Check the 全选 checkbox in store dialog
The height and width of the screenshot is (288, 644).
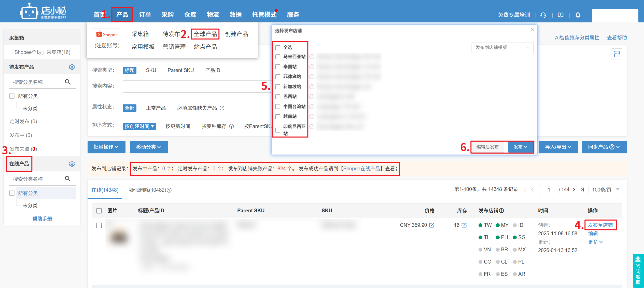tap(278, 48)
